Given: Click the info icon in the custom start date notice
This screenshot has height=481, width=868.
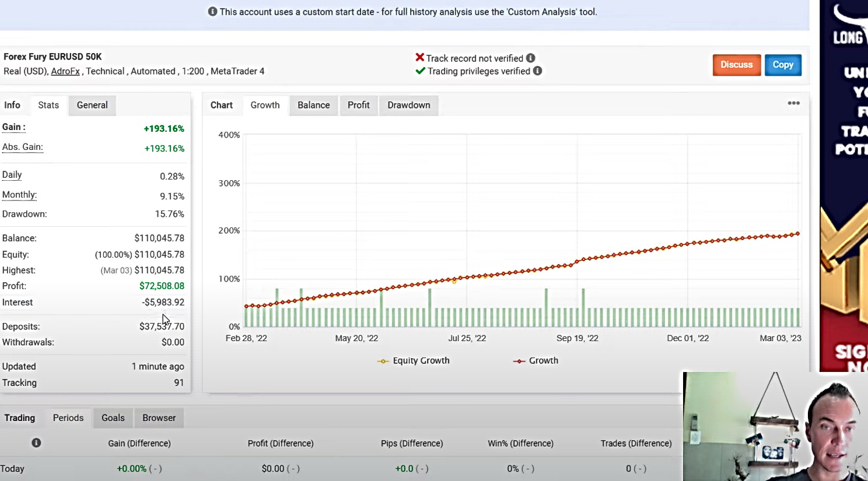Looking at the screenshot, I should click(x=212, y=12).
